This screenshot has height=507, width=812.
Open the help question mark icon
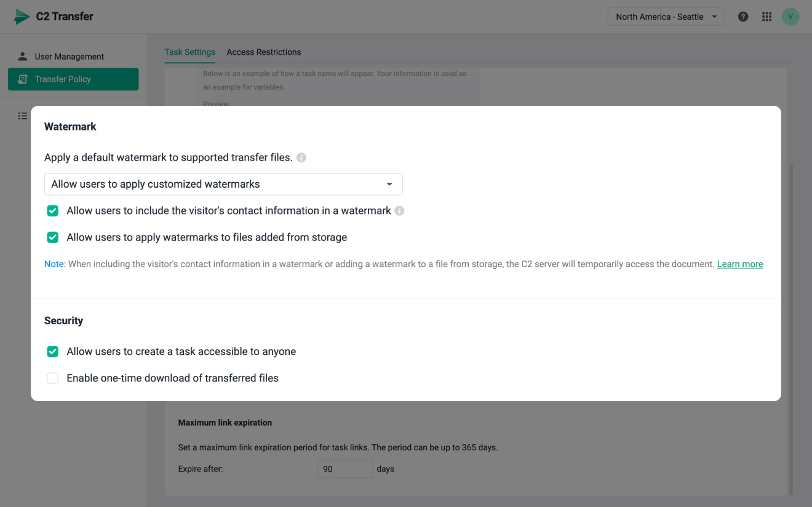742,17
